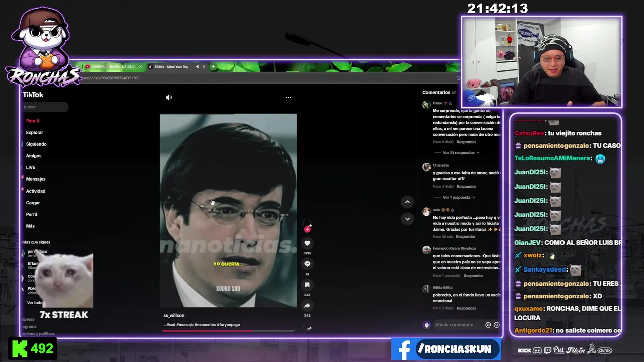644x362 pixels.
Task: Insert a mention with the @ icon
Action: pos(488,325)
